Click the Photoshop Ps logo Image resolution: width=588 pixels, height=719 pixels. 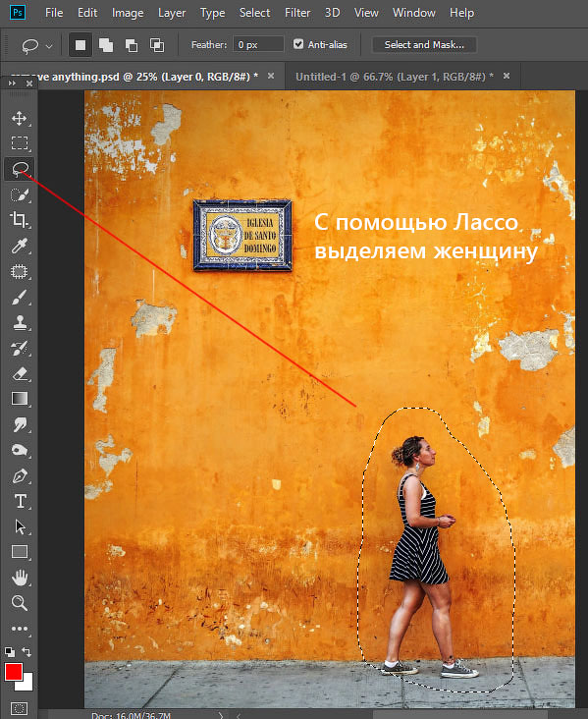coord(18,13)
